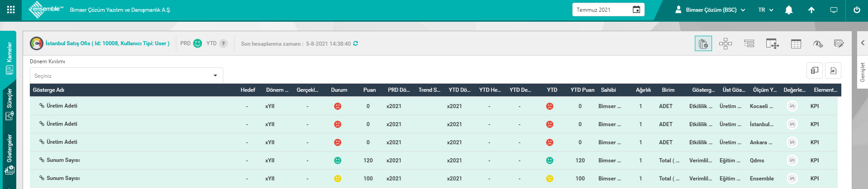Expand the Bimser Çözüm (BSC) user menu
The height and width of the screenshot is (189, 868).
click(x=710, y=10)
